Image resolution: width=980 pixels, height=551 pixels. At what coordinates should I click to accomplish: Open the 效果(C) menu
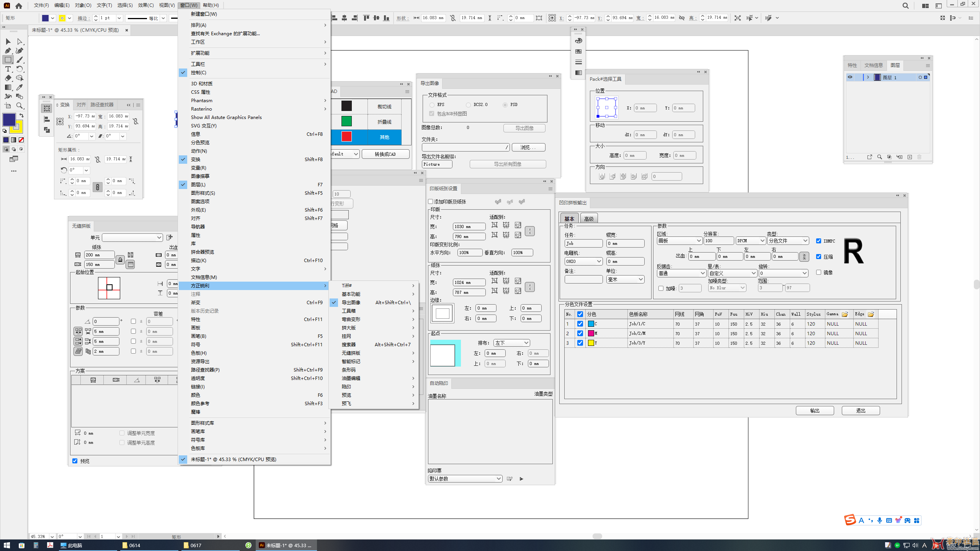[146, 5]
